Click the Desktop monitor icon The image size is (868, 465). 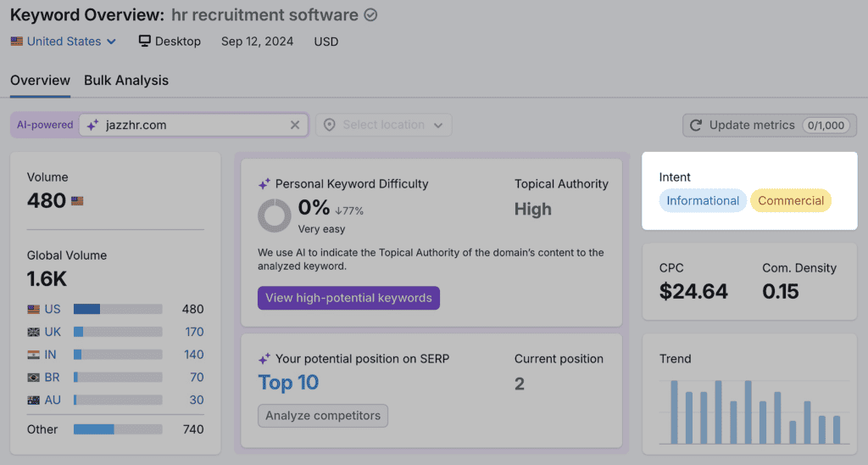[x=145, y=41]
